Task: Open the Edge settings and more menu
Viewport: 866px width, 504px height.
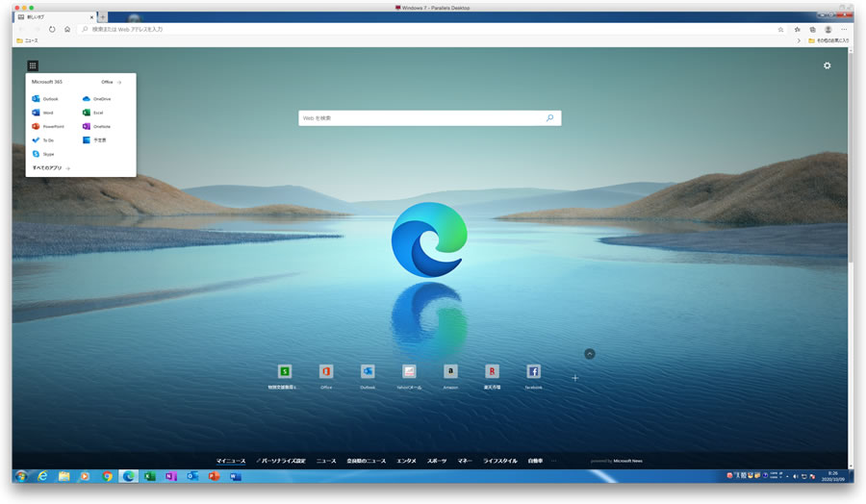Action: point(844,29)
